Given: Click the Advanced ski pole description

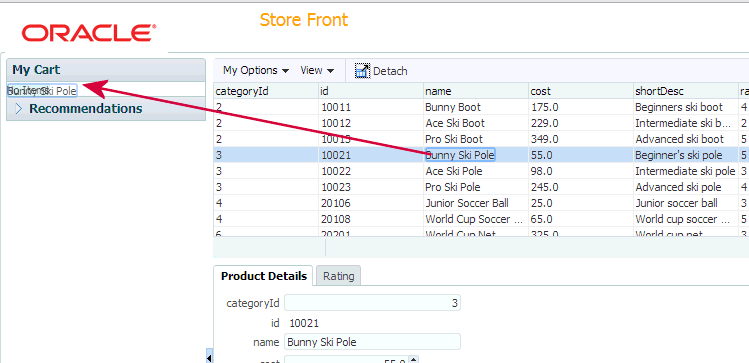Looking at the screenshot, I should click(678, 187).
